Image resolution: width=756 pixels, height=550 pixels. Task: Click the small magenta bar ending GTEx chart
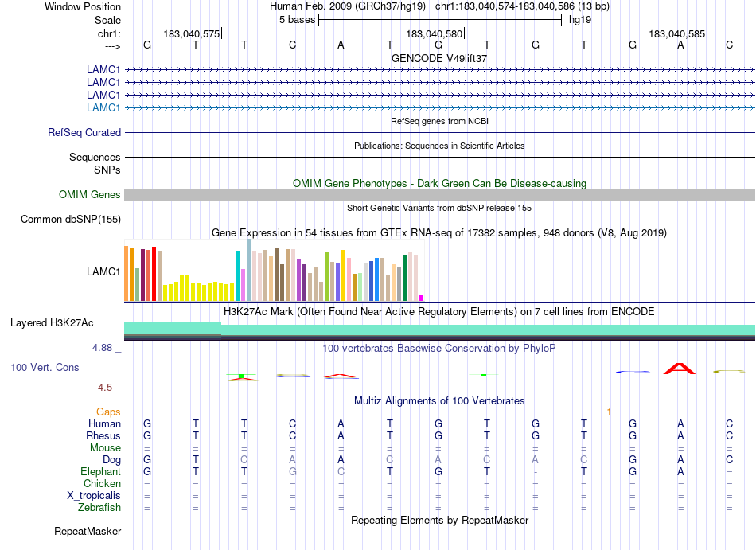point(422,298)
